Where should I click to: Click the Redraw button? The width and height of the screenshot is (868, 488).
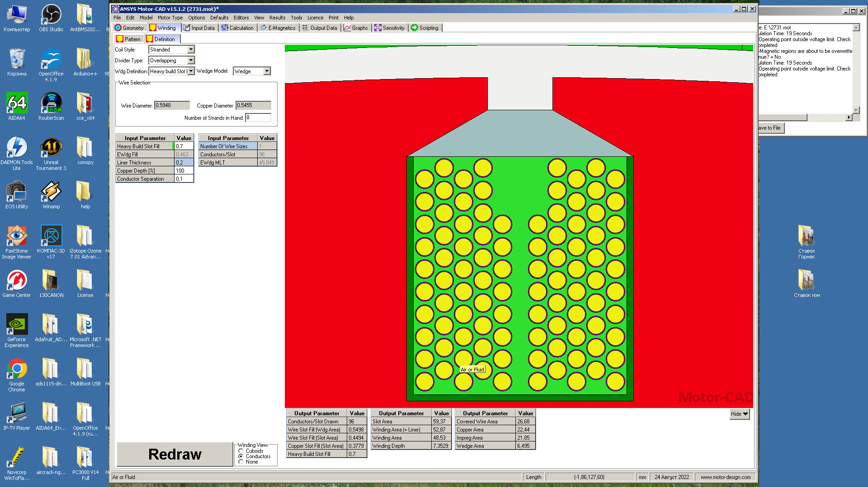point(175,454)
